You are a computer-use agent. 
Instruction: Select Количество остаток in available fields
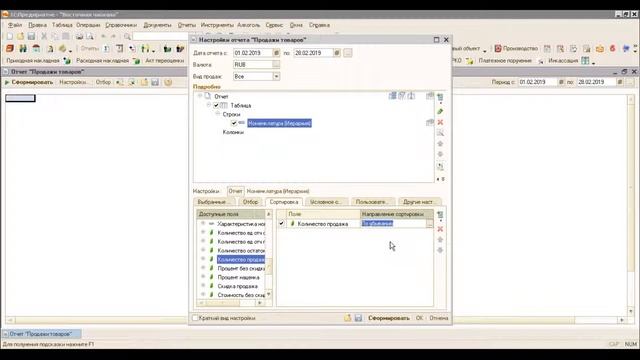241,250
